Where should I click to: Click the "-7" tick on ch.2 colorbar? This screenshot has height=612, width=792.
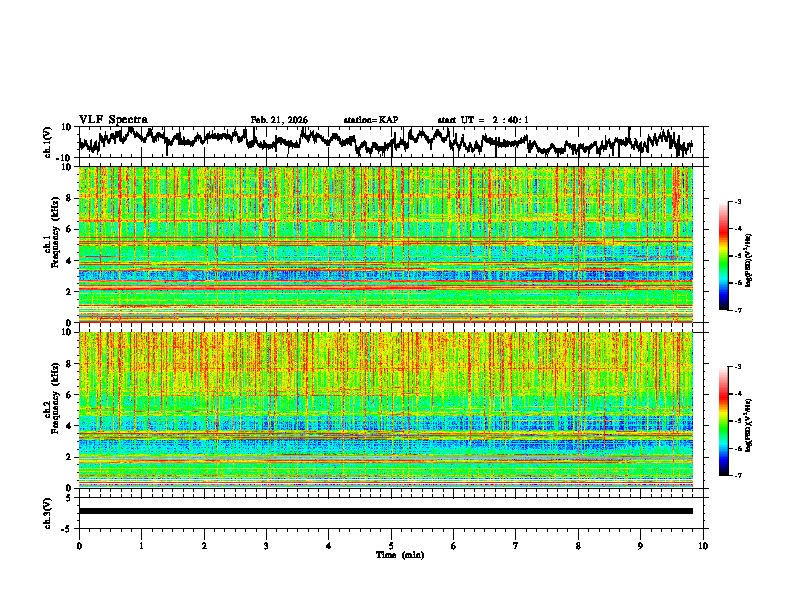738,475
